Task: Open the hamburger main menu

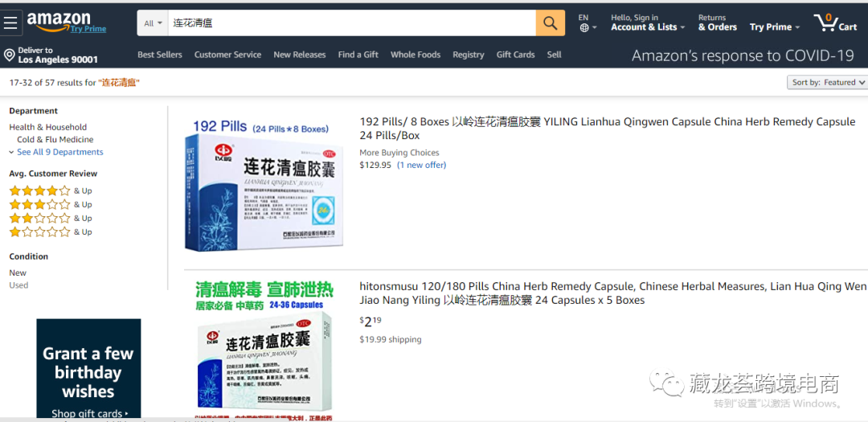Action: coord(11,23)
